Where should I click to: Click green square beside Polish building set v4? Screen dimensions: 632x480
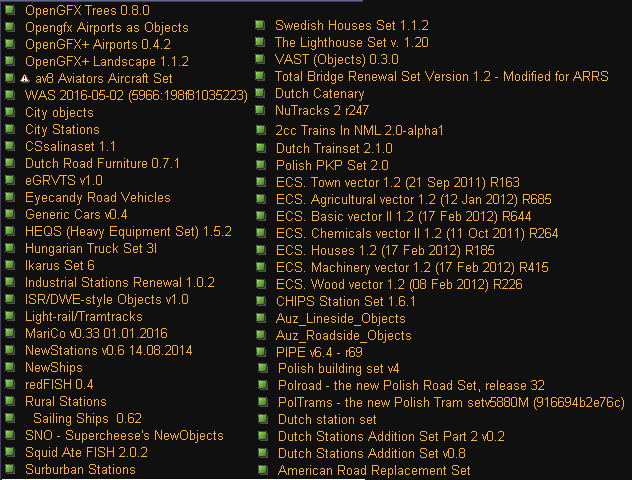coord(263,368)
